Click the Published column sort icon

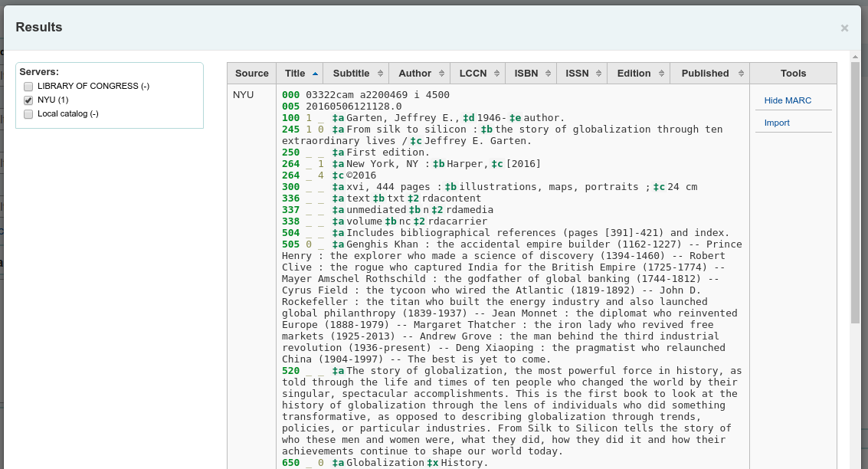point(741,74)
